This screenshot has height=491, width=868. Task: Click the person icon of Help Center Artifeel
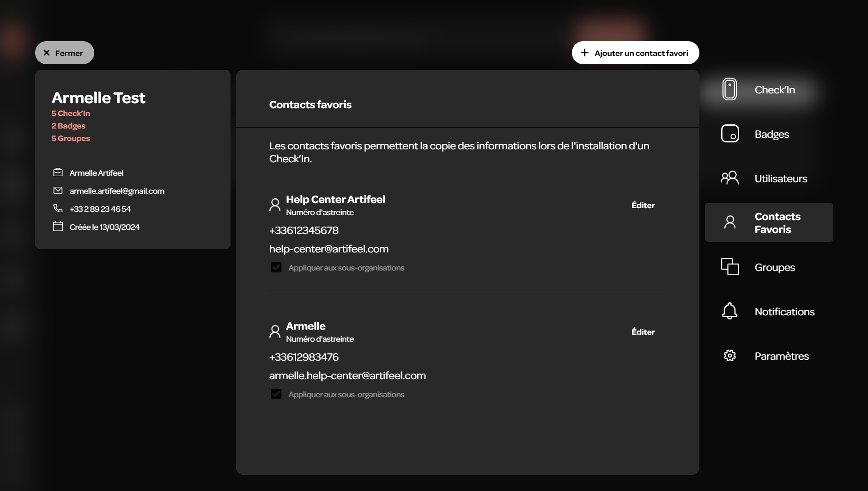[x=275, y=205]
